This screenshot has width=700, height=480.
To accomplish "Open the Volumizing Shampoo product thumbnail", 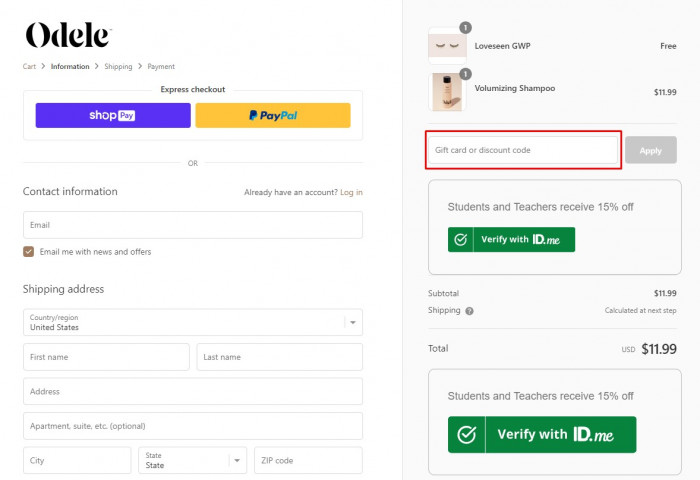I will pyautogui.click(x=447, y=92).
